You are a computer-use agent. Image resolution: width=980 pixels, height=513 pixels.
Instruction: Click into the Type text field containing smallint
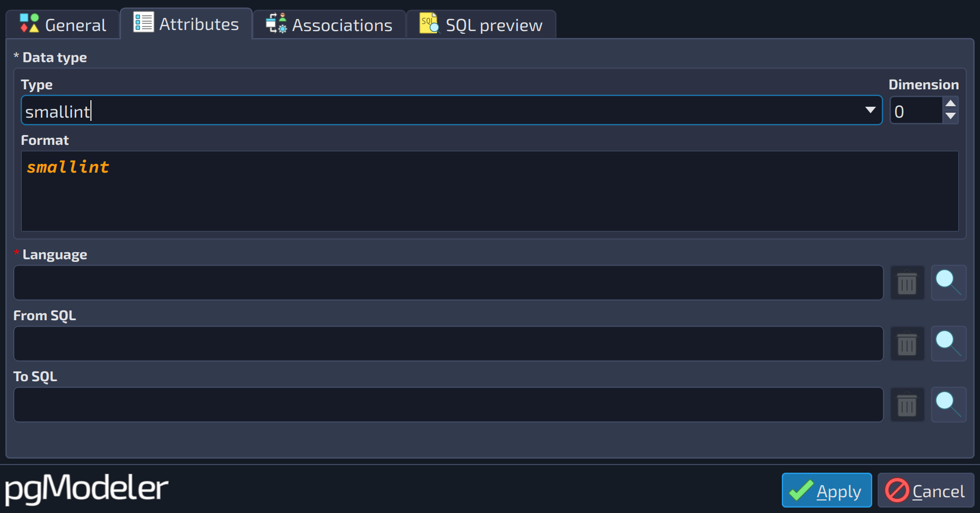(441, 111)
